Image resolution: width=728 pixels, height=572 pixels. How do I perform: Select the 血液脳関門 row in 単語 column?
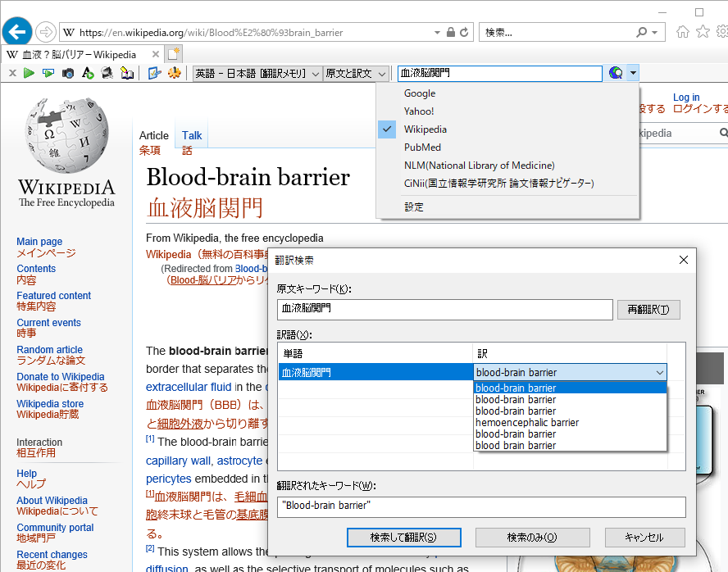pos(375,373)
